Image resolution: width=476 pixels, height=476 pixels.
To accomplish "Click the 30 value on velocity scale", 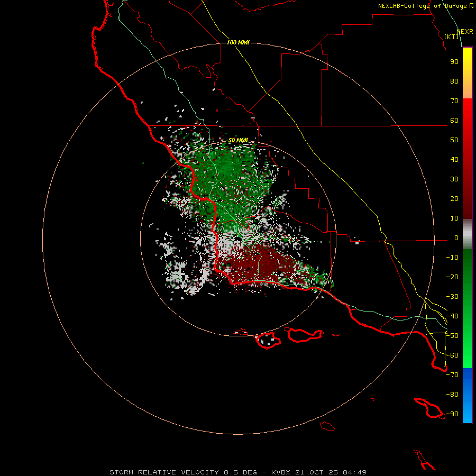I will (x=454, y=179).
